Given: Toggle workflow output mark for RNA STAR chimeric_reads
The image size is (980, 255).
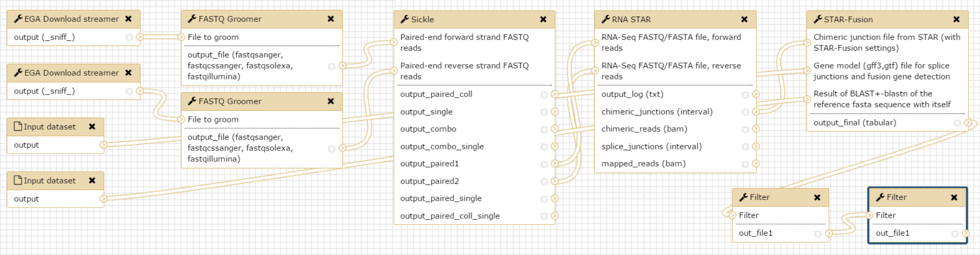Looking at the screenshot, I should point(745,130).
